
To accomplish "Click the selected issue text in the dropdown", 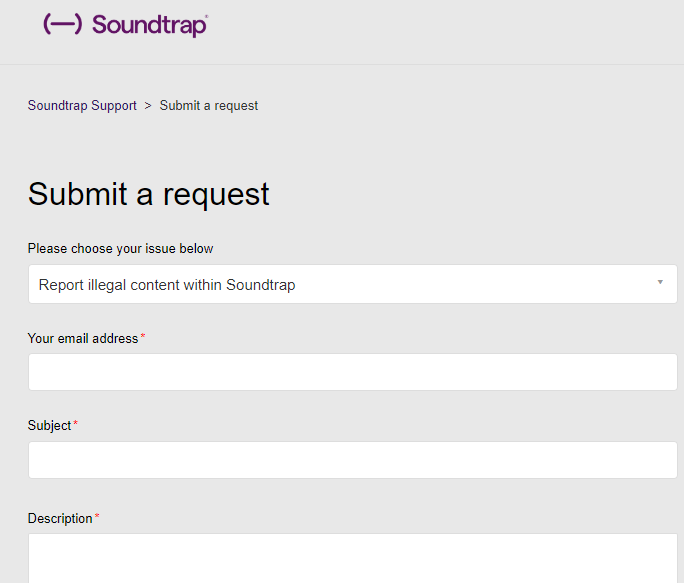I will pyautogui.click(x=167, y=285).
